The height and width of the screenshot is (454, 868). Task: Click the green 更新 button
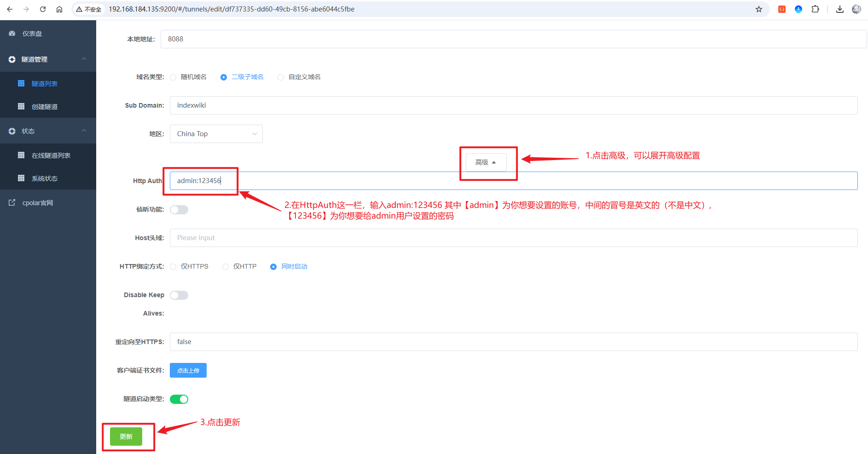click(126, 437)
